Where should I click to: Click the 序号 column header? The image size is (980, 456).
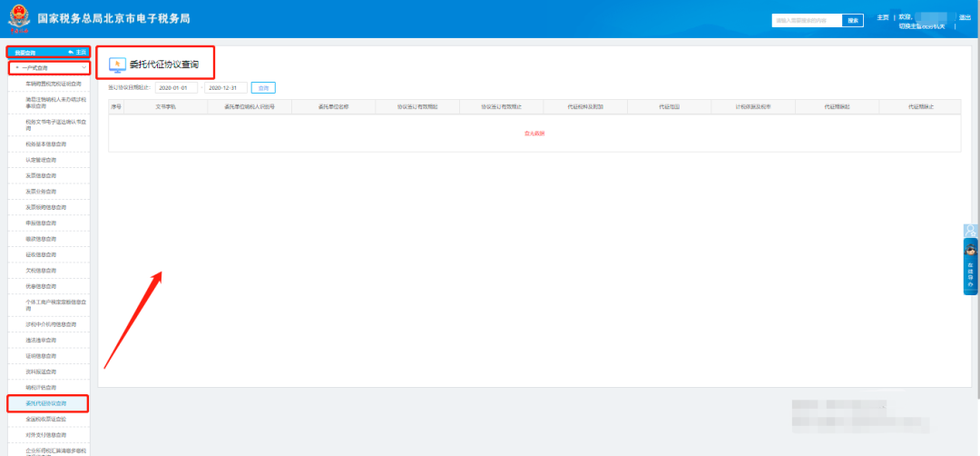coord(116,107)
